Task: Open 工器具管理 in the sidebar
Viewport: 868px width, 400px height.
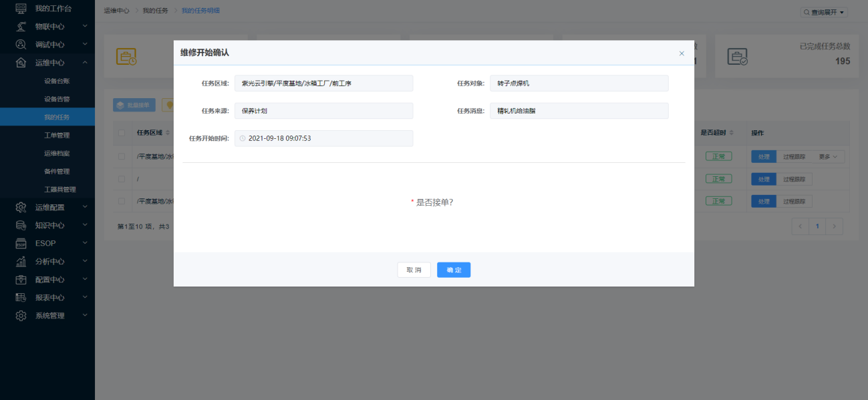Action: (60, 189)
